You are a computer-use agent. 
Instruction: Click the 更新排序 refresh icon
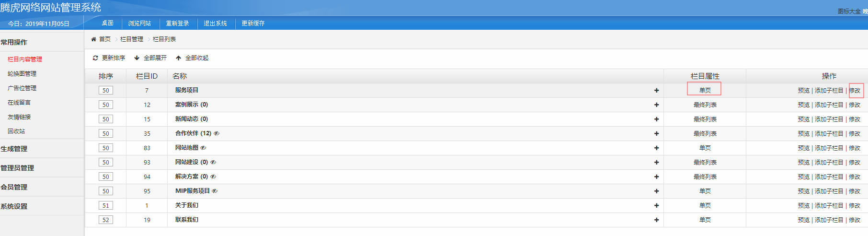[x=95, y=58]
